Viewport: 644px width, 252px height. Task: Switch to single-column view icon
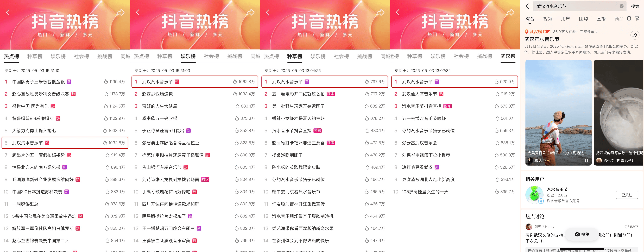(x=629, y=19)
